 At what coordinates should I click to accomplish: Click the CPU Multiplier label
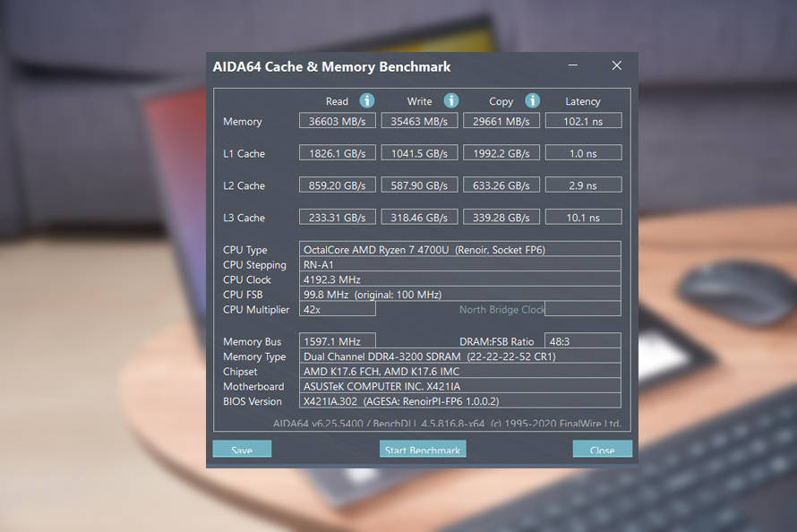click(256, 310)
